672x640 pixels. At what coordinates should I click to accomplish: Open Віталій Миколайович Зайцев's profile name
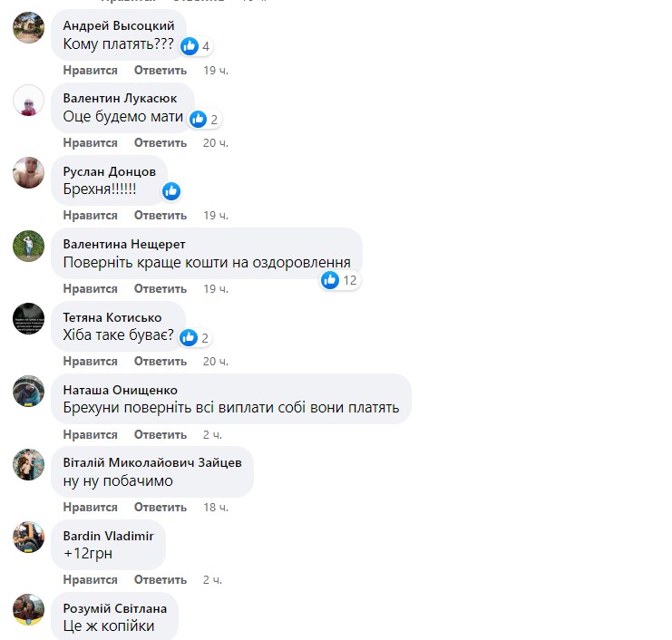click(x=152, y=462)
